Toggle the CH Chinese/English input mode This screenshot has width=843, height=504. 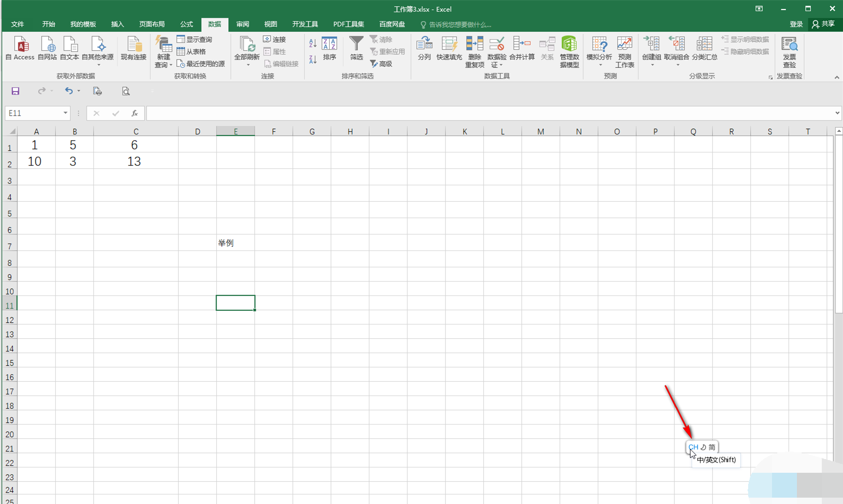(x=693, y=447)
